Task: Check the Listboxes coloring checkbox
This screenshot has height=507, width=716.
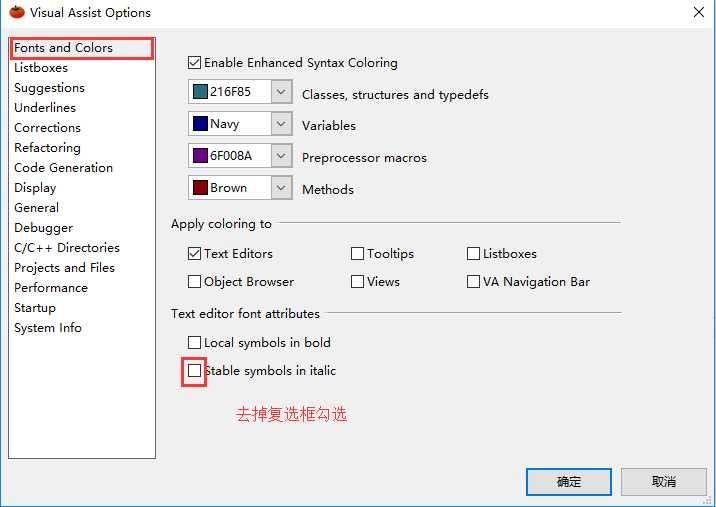Action: 474,254
